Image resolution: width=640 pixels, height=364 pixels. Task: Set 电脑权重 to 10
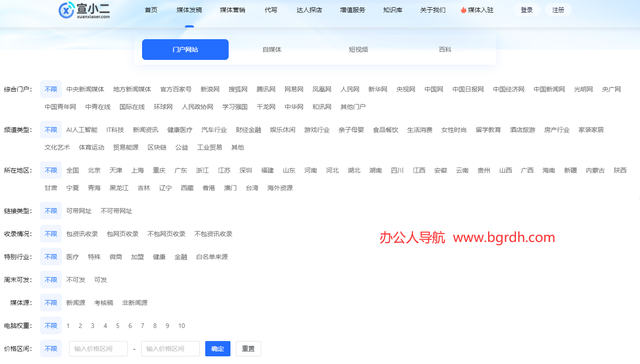[181, 326]
